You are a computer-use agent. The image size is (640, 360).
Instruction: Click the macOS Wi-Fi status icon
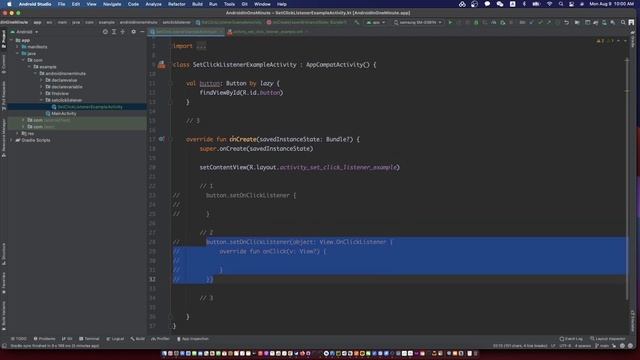(549, 4)
